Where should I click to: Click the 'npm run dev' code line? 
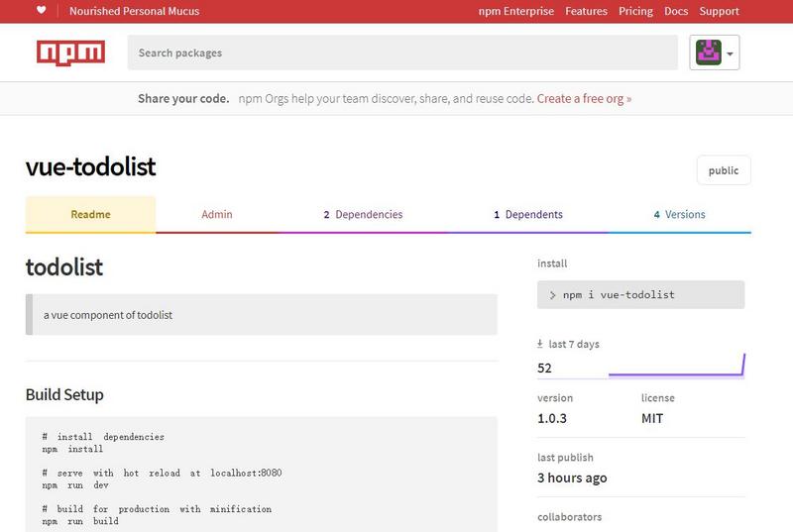point(75,485)
